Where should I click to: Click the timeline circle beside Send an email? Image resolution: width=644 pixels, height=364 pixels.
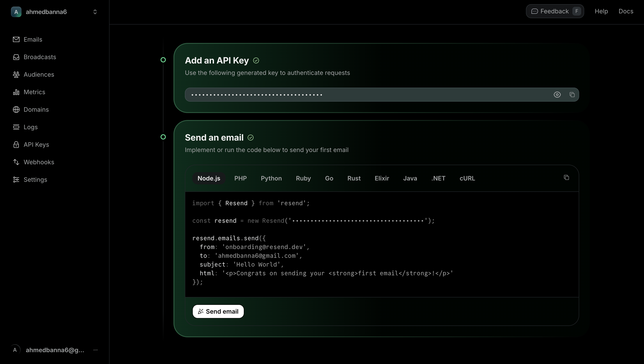pyautogui.click(x=163, y=137)
